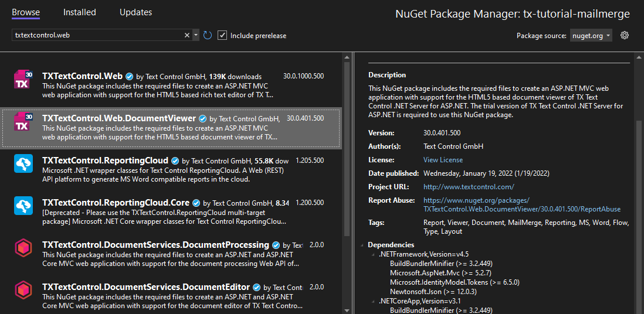644x314 pixels.
Task: Click version 1.205.500 in package list
Action: (x=310, y=161)
